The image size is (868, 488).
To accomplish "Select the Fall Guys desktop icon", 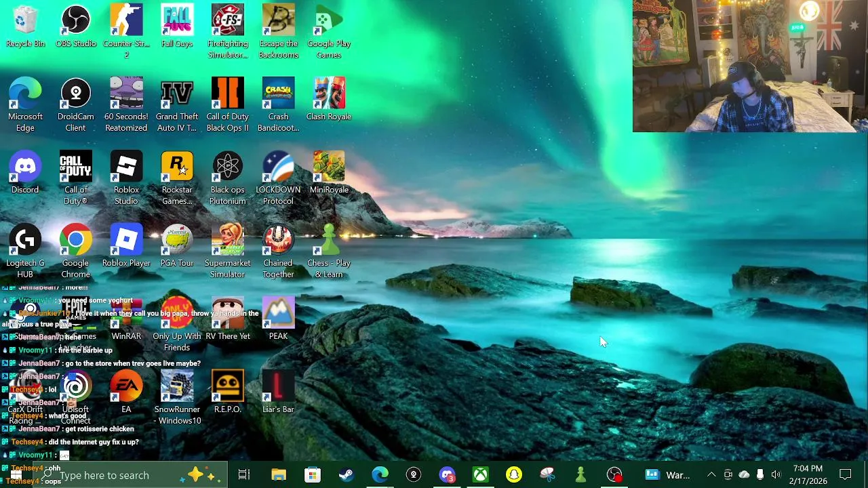I will coord(177,27).
